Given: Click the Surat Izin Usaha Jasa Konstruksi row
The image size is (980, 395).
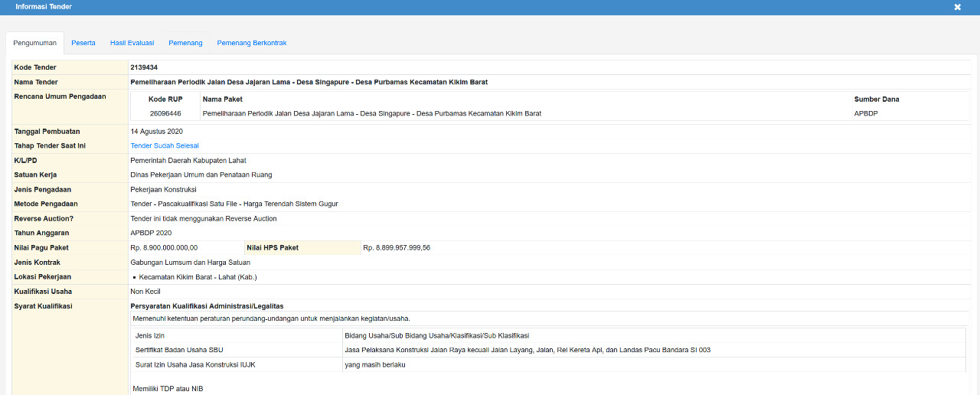Looking at the screenshot, I should click(x=195, y=365).
